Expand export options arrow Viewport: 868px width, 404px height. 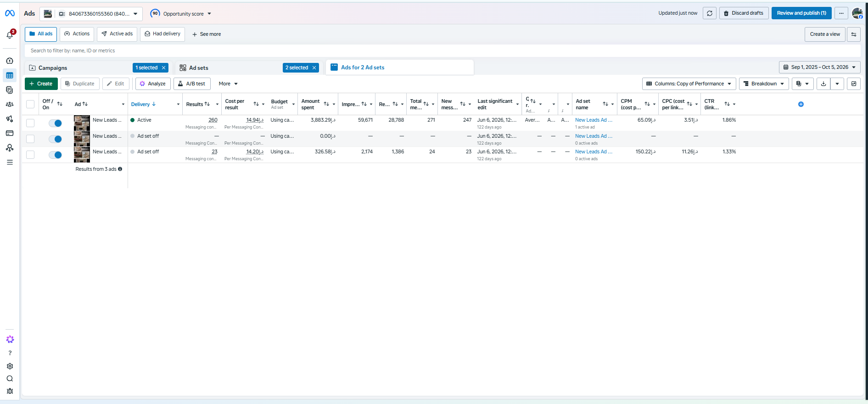coord(837,84)
